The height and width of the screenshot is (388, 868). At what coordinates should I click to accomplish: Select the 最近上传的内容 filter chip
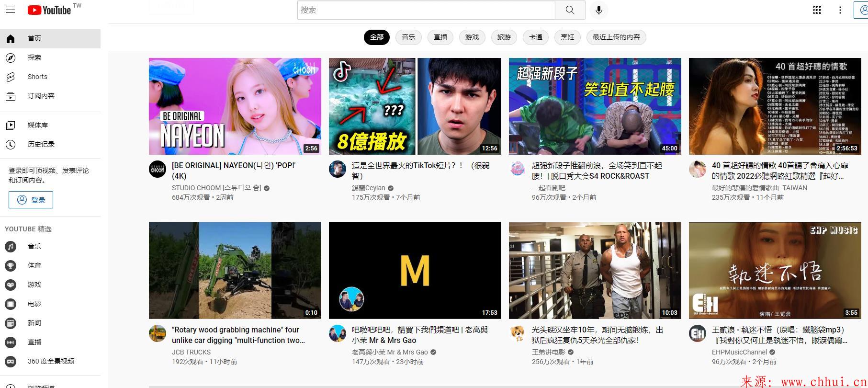[616, 37]
